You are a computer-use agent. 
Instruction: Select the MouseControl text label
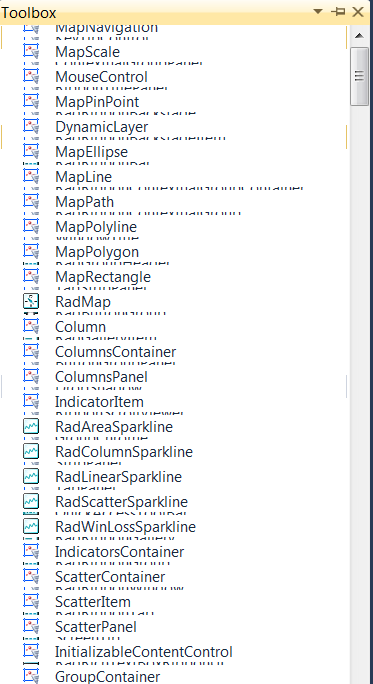coord(101,77)
